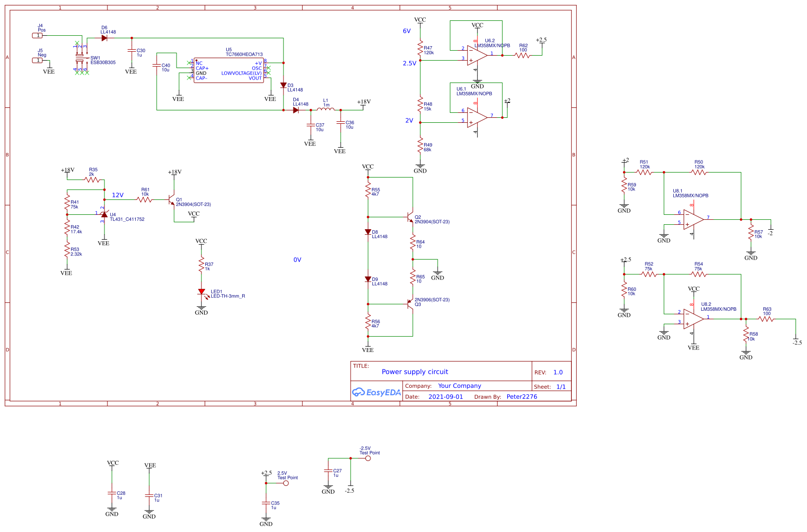Click the Power supply circuit title text
Viewport: 807px width, 532px height.
click(x=415, y=371)
